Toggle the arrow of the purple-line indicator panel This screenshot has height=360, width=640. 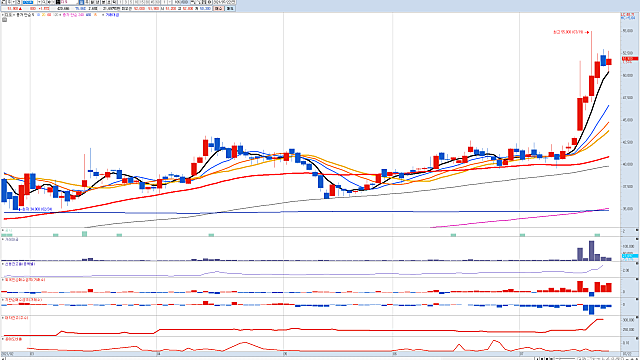point(3,264)
